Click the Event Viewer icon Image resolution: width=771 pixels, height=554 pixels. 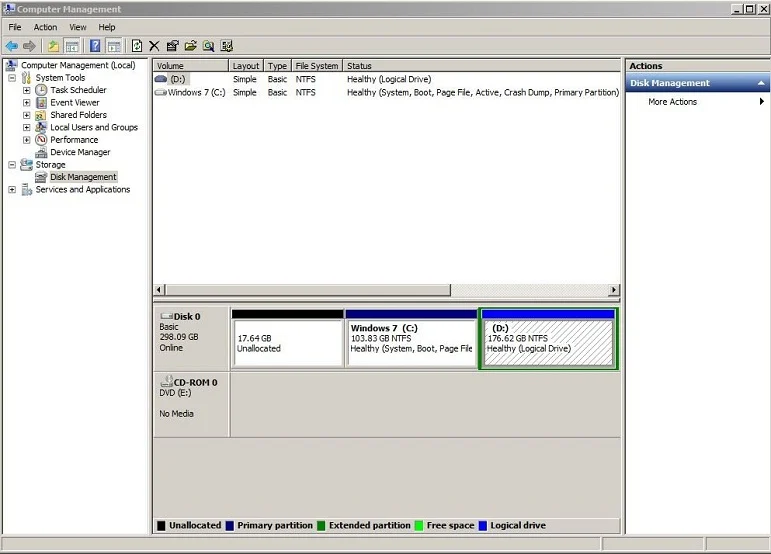coord(41,102)
